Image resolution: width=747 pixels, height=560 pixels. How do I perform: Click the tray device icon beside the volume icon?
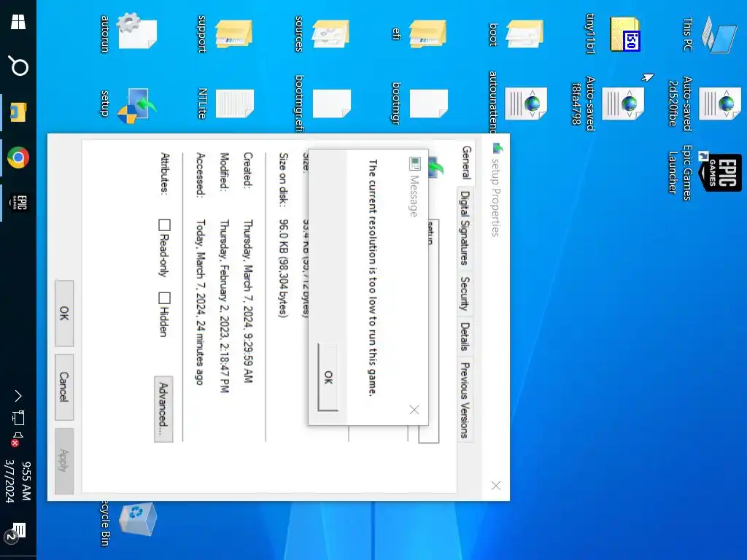pos(18,418)
